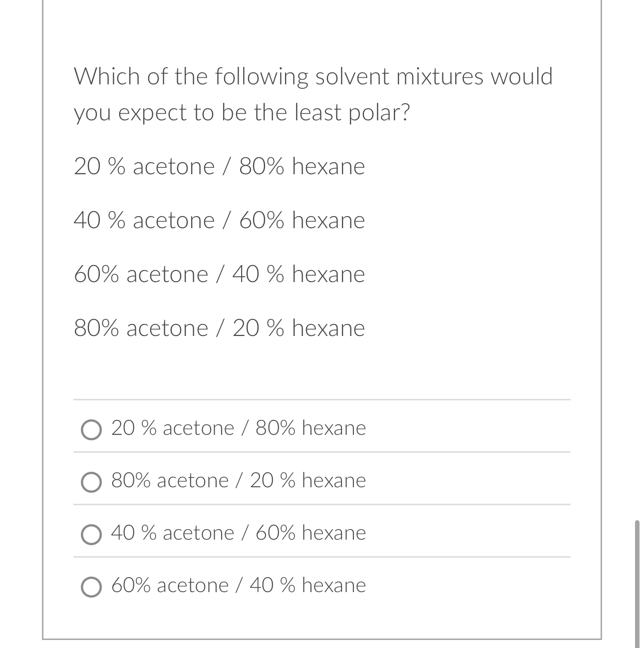
Task: Select the 20 % acetone / 80% hexane radio button
Action: [91, 430]
